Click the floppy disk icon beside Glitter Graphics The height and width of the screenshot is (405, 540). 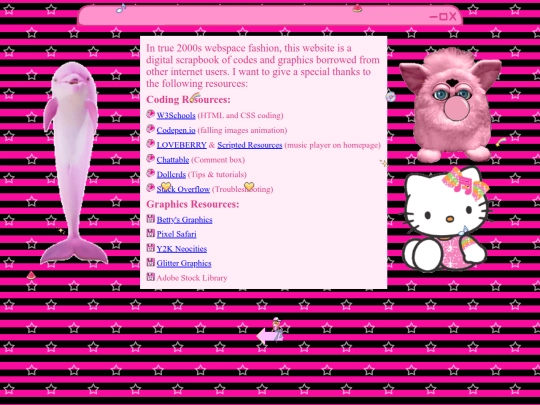click(150, 262)
